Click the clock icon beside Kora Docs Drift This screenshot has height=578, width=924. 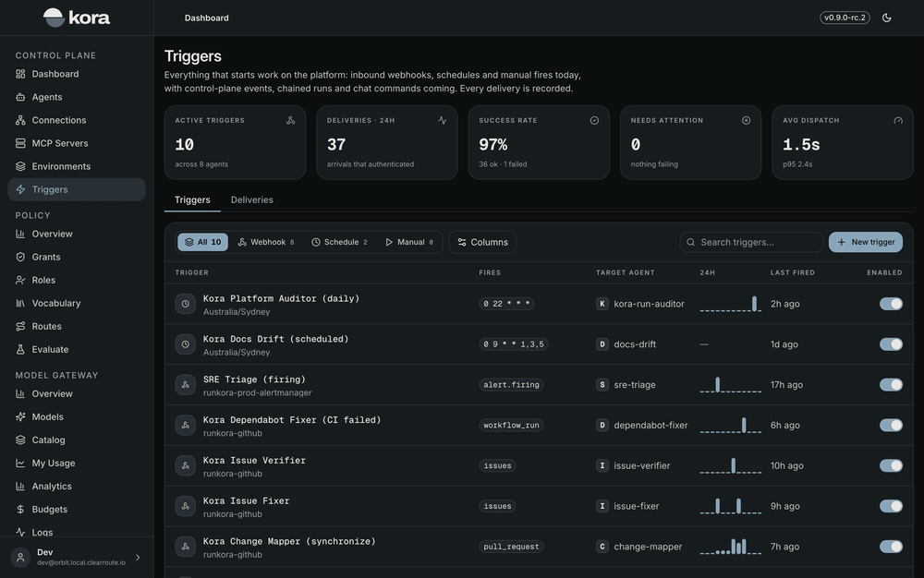click(185, 344)
